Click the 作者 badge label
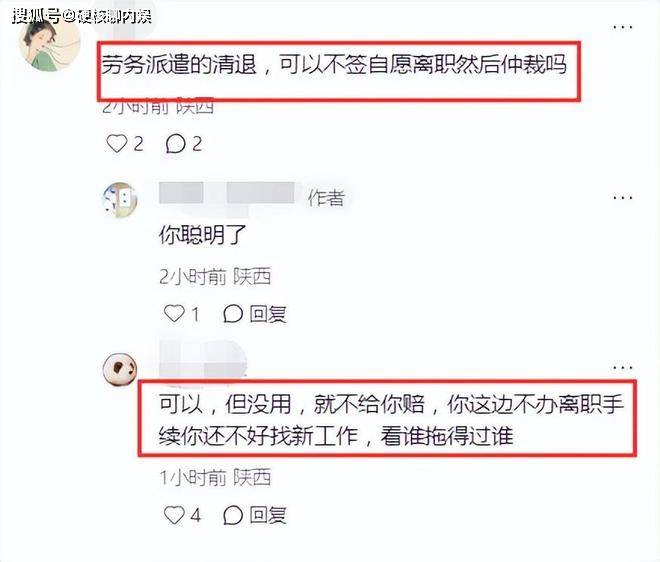Viewport: 660px width, 562px height. (326, 198)
